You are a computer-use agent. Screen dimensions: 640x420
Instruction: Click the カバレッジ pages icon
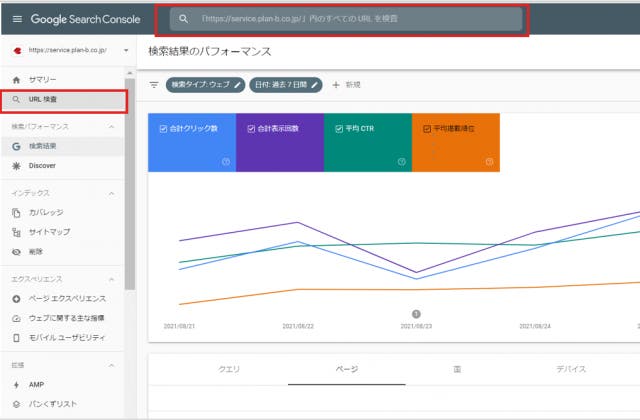click(x=16, y=213)
